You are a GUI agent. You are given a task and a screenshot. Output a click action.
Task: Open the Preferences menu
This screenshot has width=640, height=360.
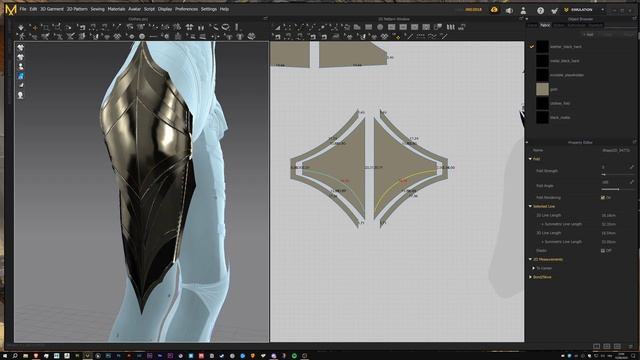point(187,9)
